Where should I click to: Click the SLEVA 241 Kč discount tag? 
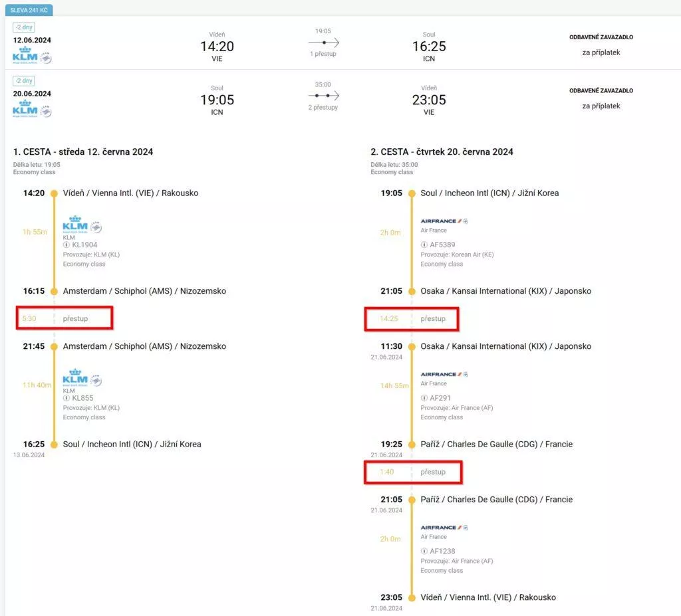click(29, 10)
